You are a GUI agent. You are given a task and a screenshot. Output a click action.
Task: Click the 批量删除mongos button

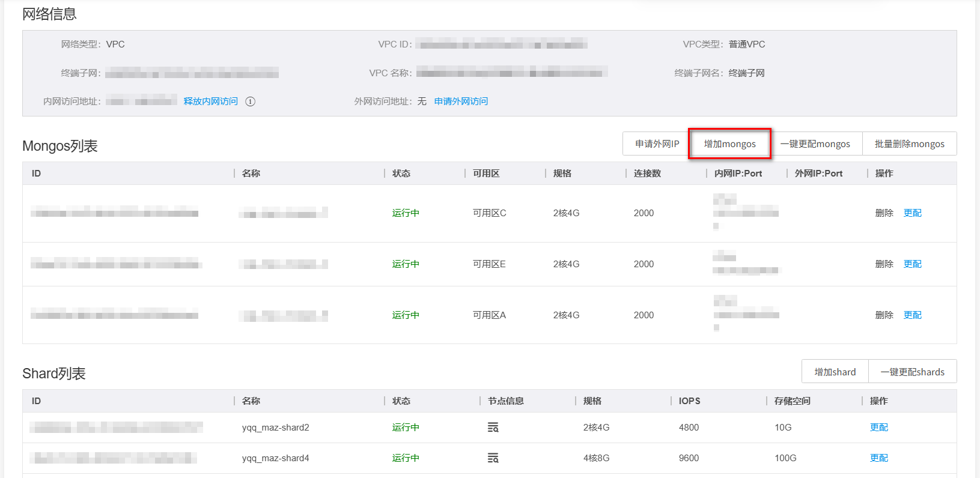tap(909, 144)
